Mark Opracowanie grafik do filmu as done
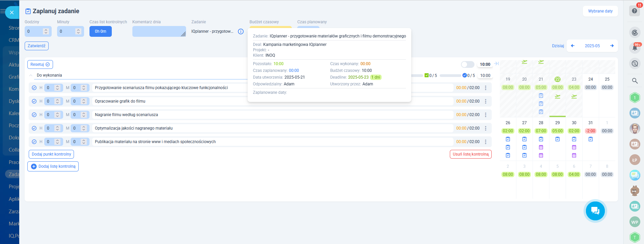644x244 pixels. click(x=34, y=101)
